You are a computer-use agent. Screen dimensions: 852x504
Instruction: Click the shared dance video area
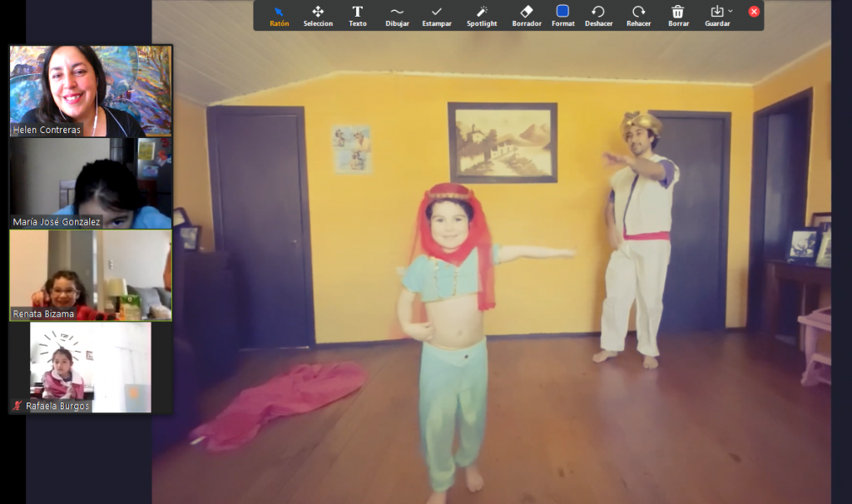click(x=499, y=291)
